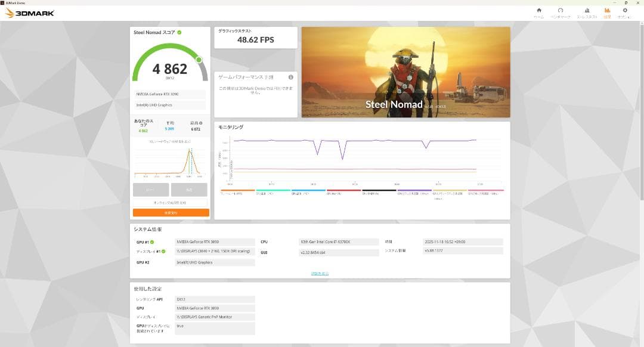Image resolution: width=644 pixels, height=347 pixels.
Task: Open the online results comparison link
Action: tap(170, 203)
